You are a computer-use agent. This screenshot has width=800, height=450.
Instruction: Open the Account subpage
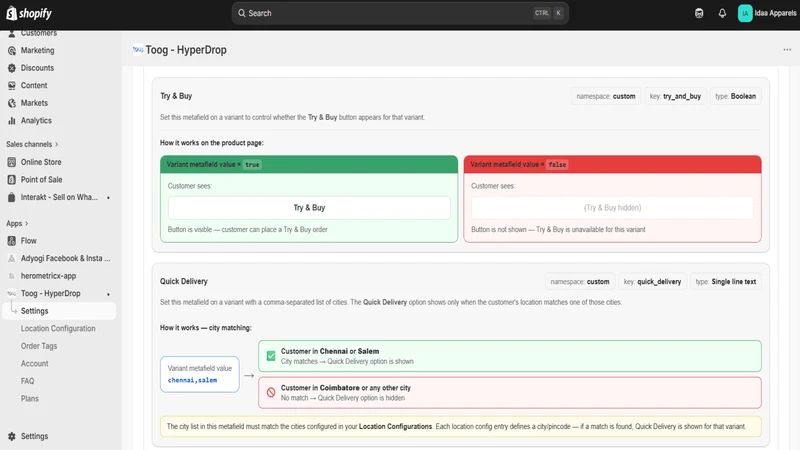point(35,364)
